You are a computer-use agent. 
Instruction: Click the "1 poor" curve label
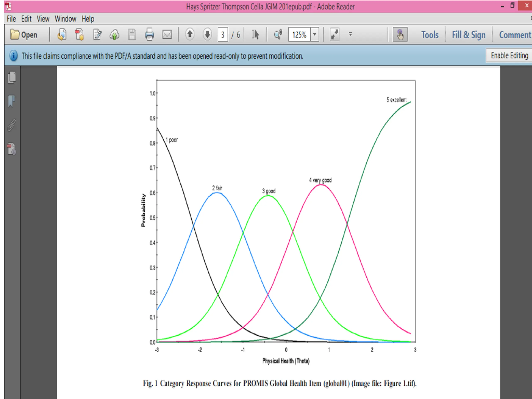(x=171, y=140)
